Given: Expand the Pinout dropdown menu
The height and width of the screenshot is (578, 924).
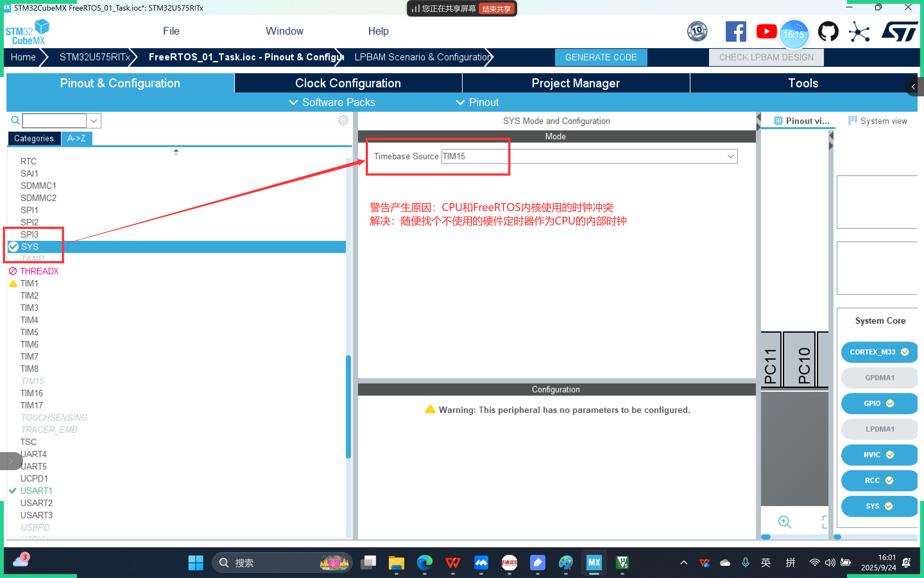Looking at the screenshot, I should tap(477, 102).
